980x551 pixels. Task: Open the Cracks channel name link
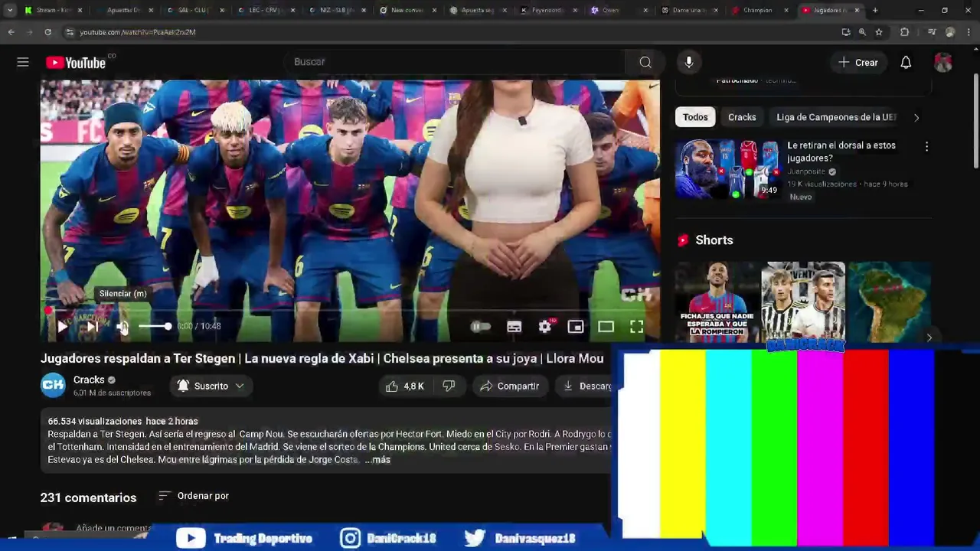[x=89, y=380]
